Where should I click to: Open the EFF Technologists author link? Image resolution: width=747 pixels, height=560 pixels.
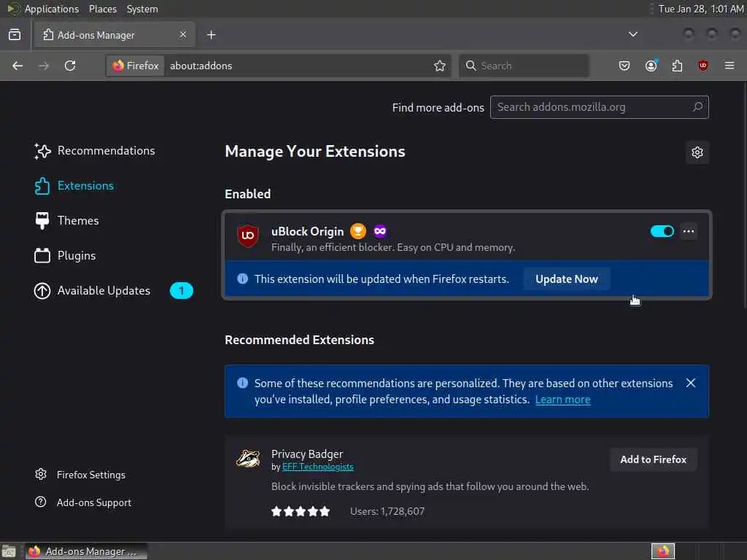(318, 467)
